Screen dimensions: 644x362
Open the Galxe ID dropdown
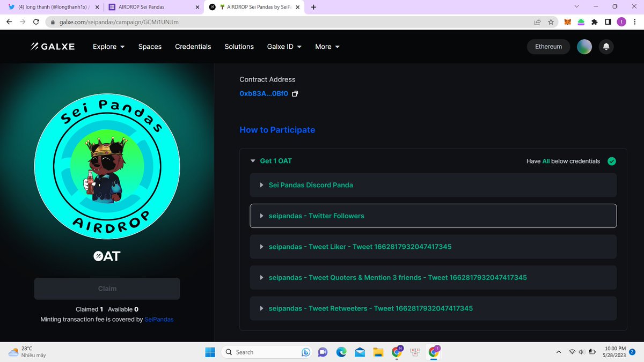coord(284,47)
